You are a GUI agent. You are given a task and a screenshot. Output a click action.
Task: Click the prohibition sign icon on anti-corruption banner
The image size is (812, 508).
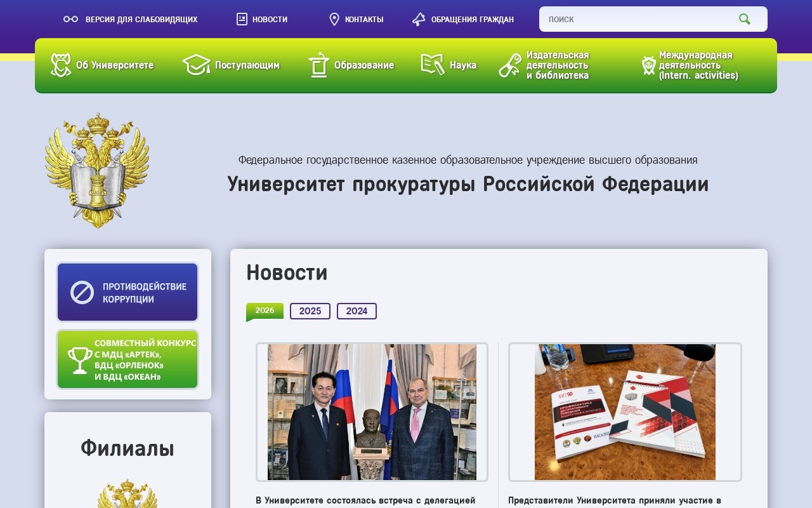click(82, 292)
